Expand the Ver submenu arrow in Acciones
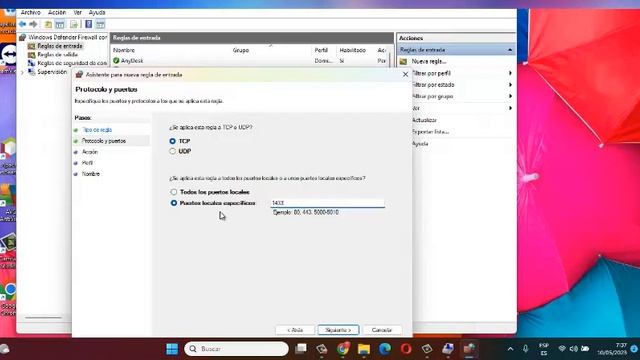The image size is (640, 360). pos(510,108)
